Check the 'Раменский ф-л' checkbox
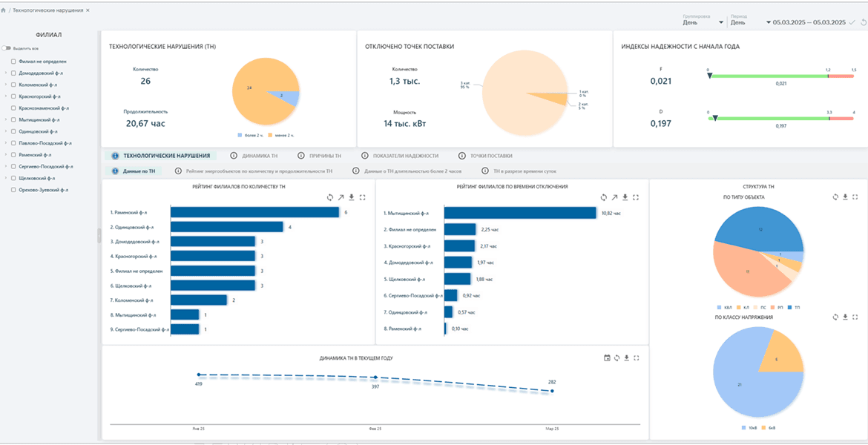The height and width of the screenshot is (445, 868). [14, 155]
